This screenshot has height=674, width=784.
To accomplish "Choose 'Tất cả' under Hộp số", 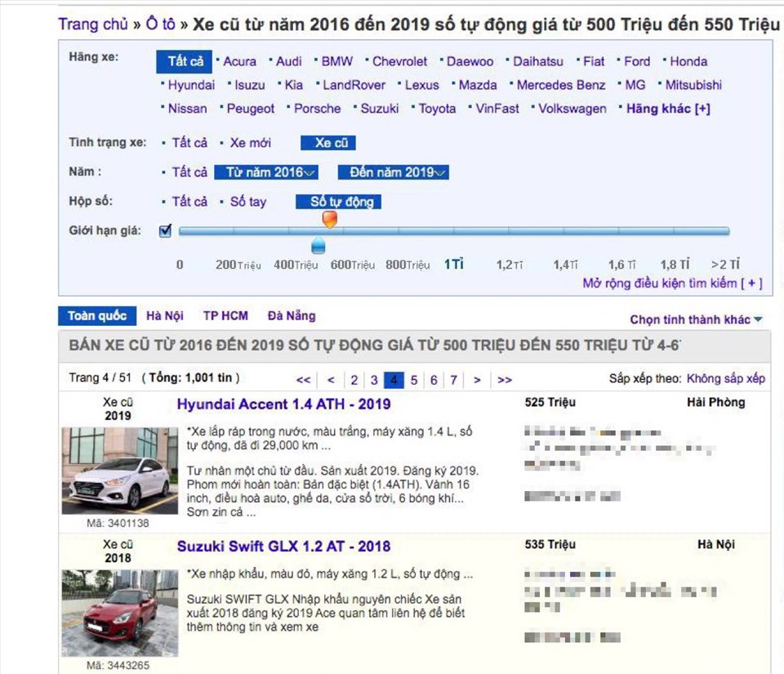I will pos(189,202).
